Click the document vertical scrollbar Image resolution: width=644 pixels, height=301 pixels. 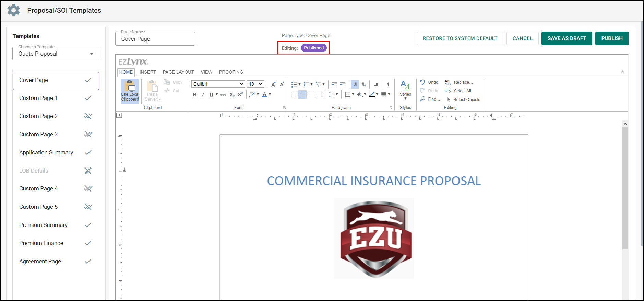625,188
